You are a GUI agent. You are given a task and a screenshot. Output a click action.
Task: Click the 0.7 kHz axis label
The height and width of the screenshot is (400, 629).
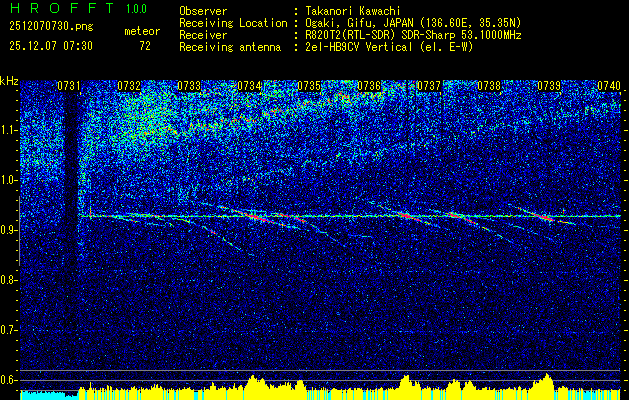coord(9,330)
